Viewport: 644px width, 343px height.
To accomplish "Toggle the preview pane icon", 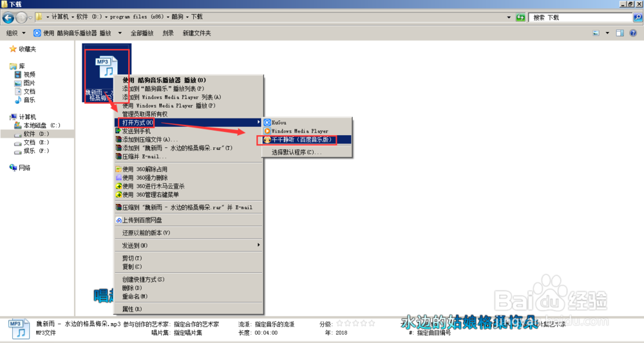I will tap(620, 33).
